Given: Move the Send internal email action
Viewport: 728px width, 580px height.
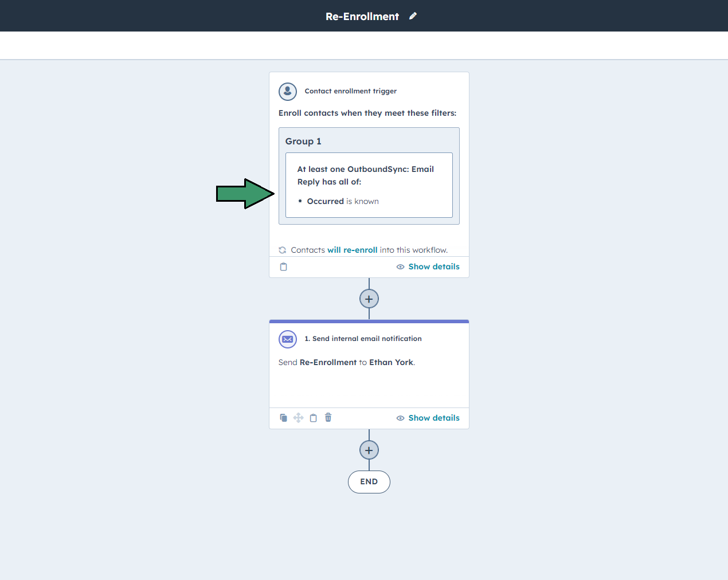Looking at the screenshot, I should 298,418.
